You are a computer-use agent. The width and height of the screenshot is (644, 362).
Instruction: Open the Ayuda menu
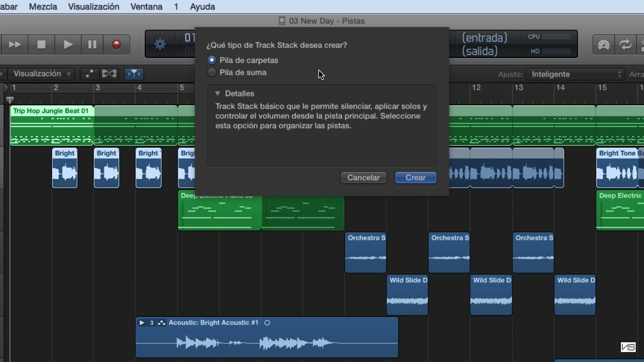click(x=202, y=7)
